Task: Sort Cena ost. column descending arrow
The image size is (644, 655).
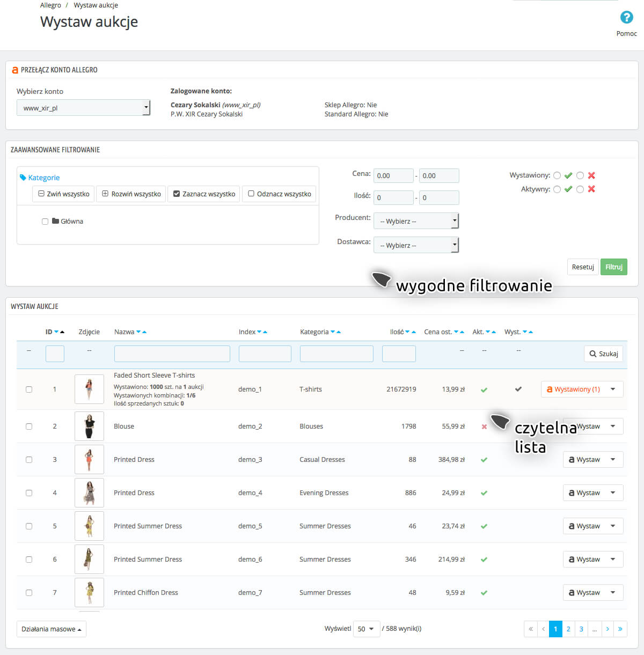Action: click(x=456, y=332)
